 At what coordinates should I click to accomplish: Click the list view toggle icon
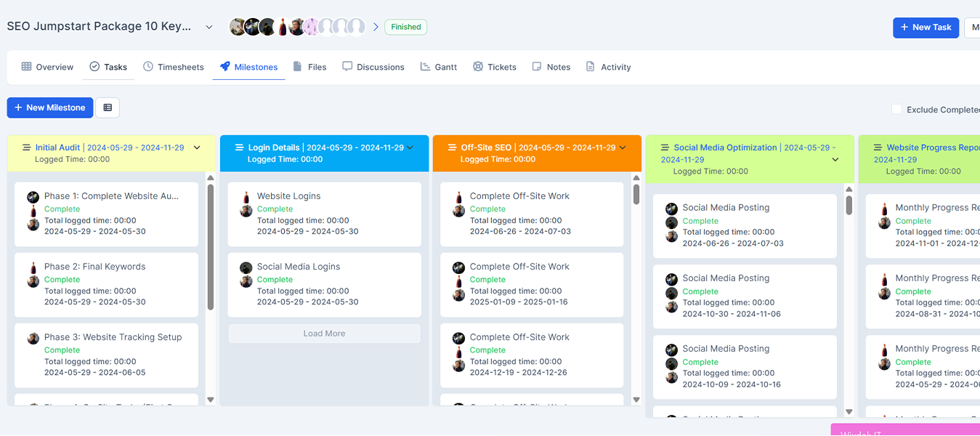108,108
